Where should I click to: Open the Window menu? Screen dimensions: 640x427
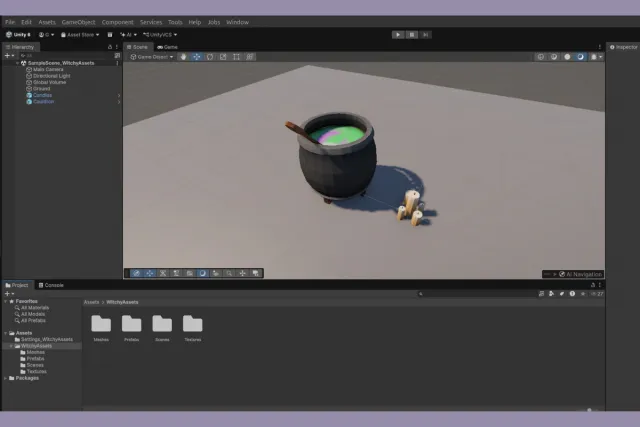(x=237, y=22)
